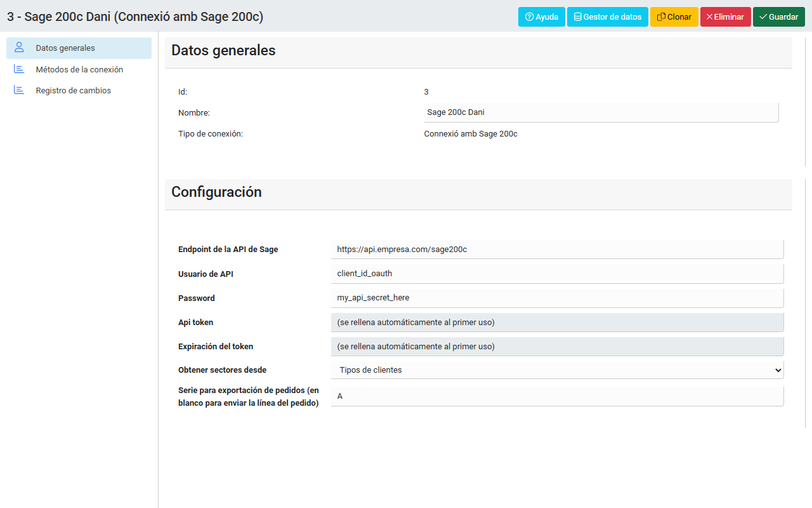Image resolution: width=812 pixels, height=508 pixels.
Task: Click the checkmark icon in Guardar
Action: pos(763,17)
